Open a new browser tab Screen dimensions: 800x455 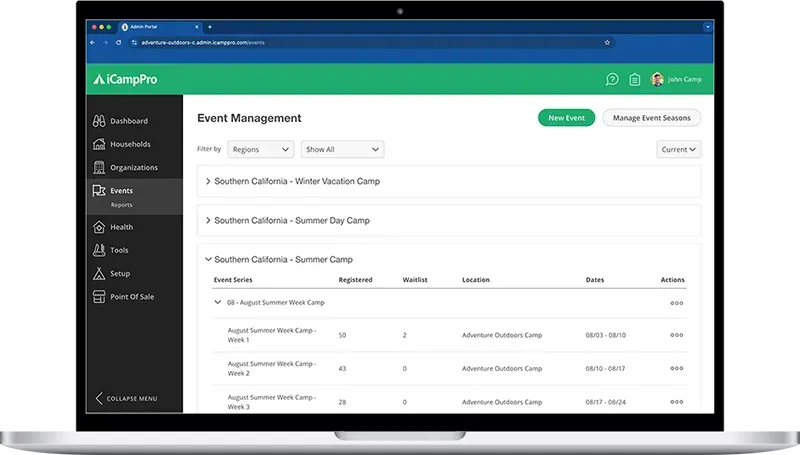[x=210, y=27]
